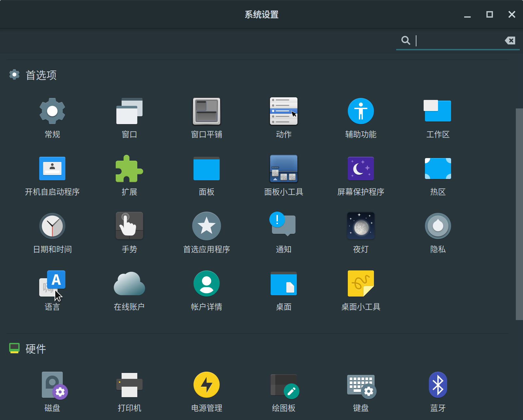Select 屏幕保护程序 screensaver settings
Screen dimensions: 523x420
click(x=361, y=169)
